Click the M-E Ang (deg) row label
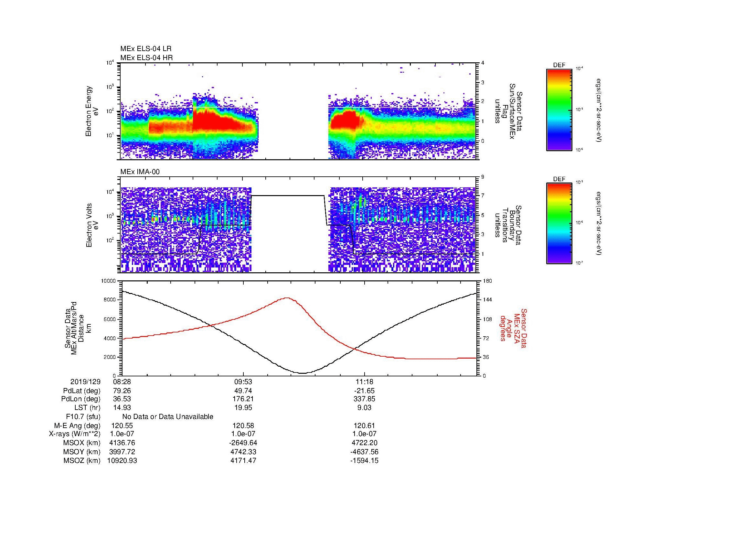 coord(77,426)
